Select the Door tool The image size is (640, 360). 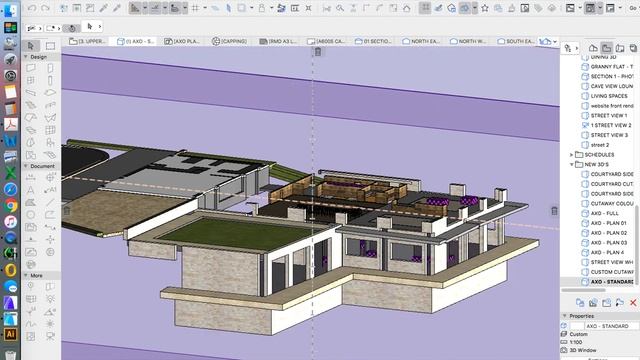pyautogui.click(x=50, y=68)
